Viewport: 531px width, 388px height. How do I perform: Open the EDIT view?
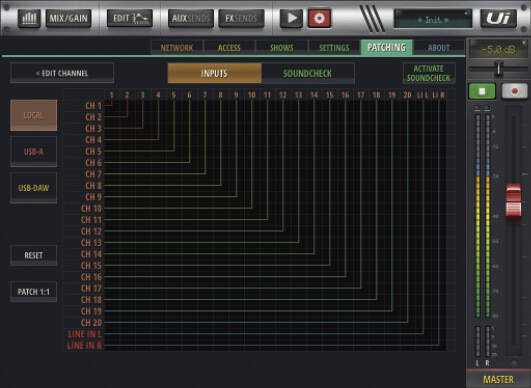[130, 18]
